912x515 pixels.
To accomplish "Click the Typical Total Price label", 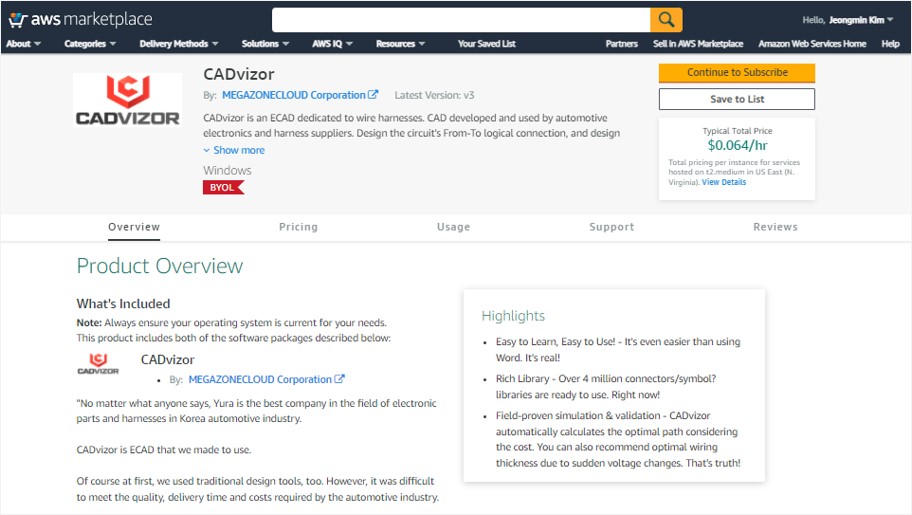I will click(x=737, y=131).
